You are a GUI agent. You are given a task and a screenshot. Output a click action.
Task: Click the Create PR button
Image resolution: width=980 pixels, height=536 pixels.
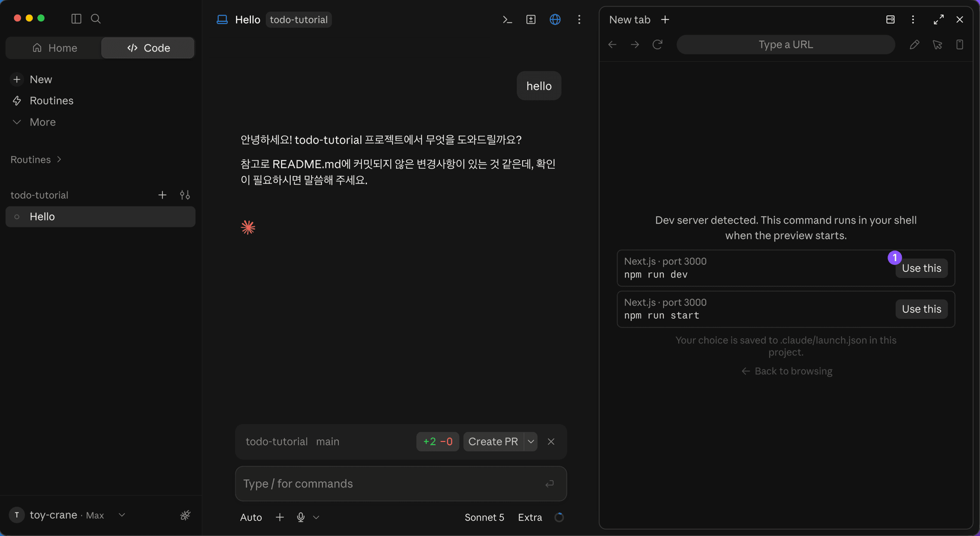(x=493, y=441)
